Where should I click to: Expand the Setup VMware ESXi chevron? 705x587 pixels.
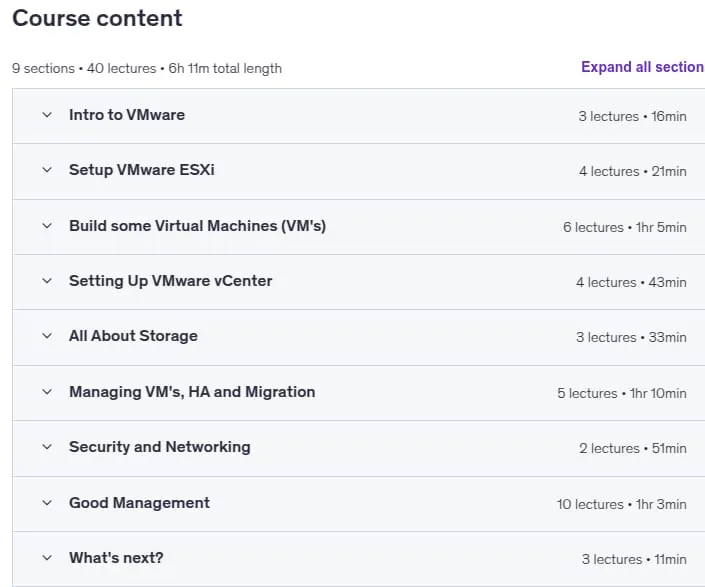coord(47,170)
